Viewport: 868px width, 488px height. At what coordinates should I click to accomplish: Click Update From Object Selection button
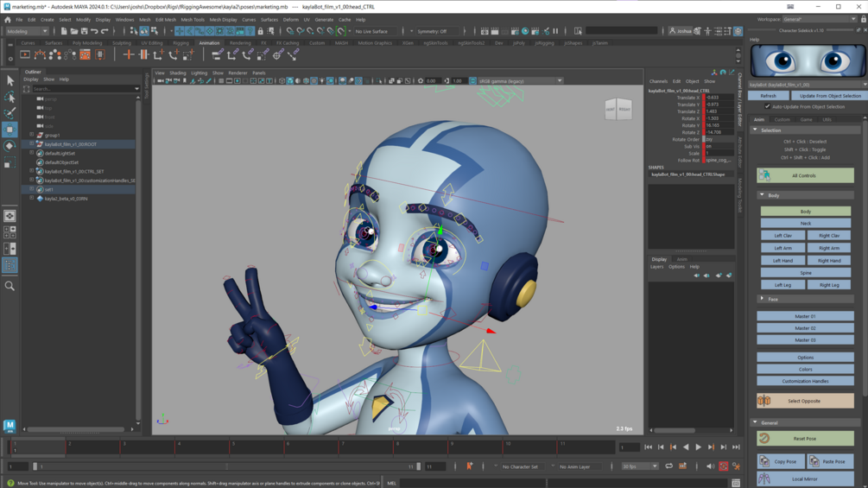(x=830, y=96)
